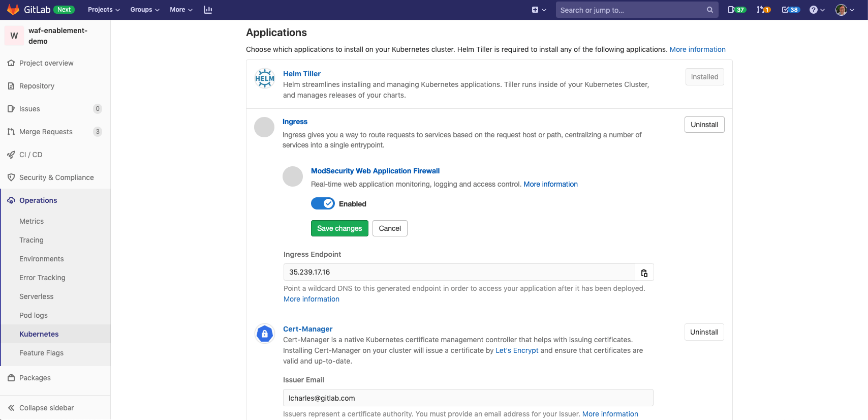This screenshot has height=420, width=868.
Task: Uninstall the Ingress application
Action: (x=704, y=125)
